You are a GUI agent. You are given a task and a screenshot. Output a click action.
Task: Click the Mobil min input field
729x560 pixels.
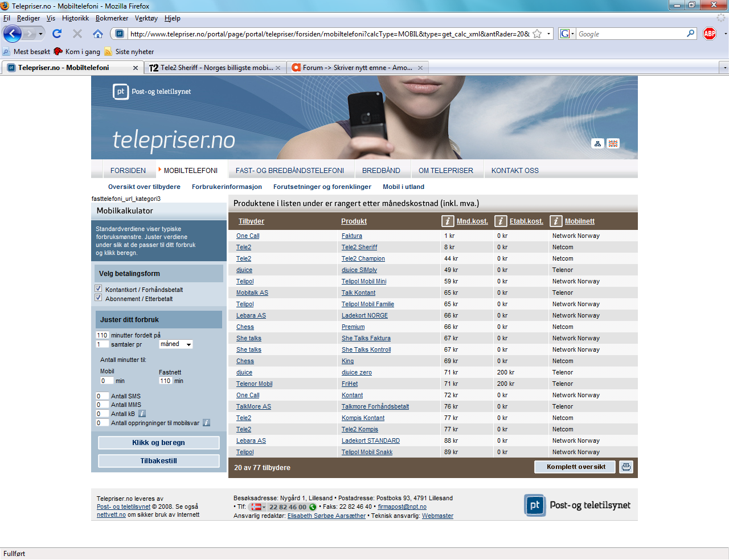[x=107, y=381]
